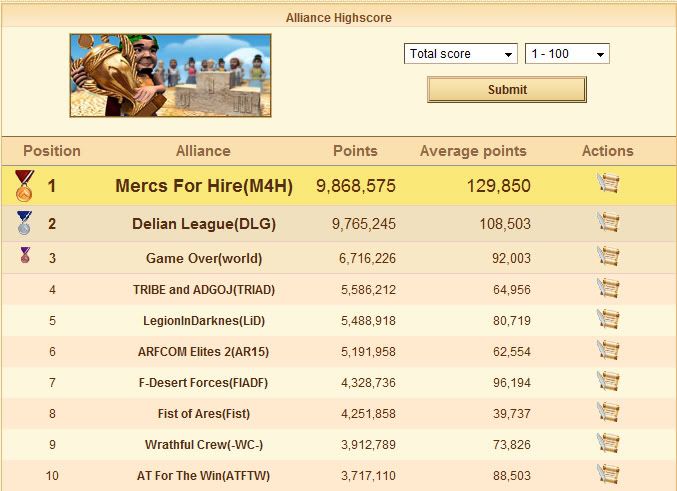Select points value 9,765,245
Screen dimensions: 677x491
coord(364,224)
